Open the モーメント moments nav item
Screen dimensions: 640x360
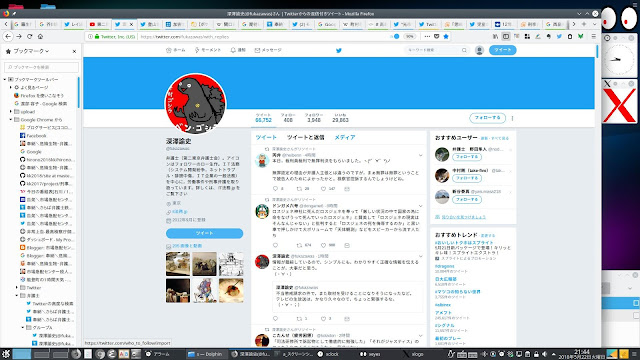coord(208,50)
